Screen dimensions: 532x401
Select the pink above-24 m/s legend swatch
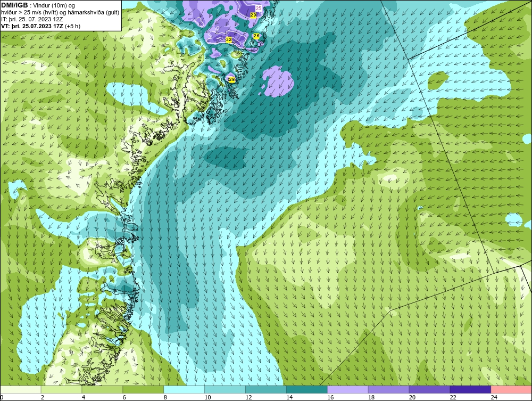512,389
